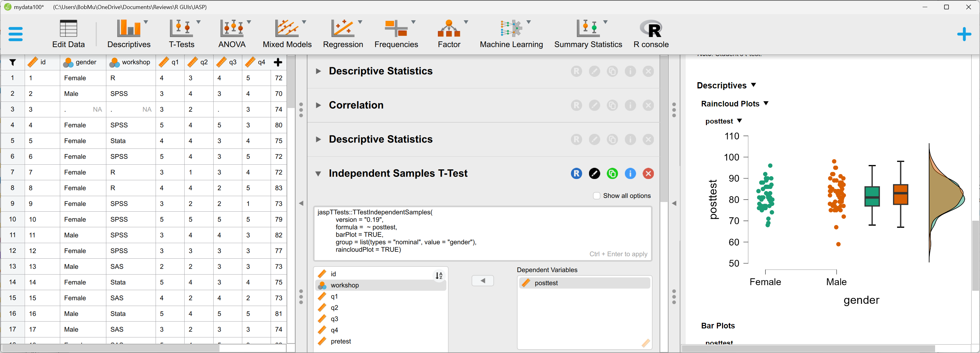980x353 pixels.
Task: Move posttest out of Dependent Variables
Action: [482, 280]
